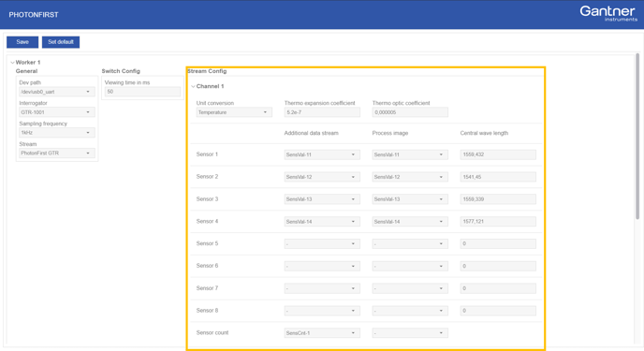Click the Viewing time in ms field
Screen dimensions: 644x351
tap(142, 92)
